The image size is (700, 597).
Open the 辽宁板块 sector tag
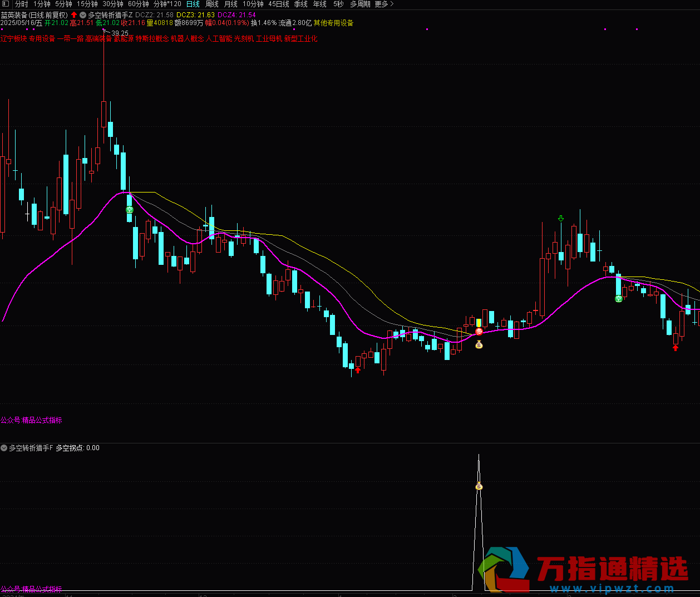click(x=14, y=38)
